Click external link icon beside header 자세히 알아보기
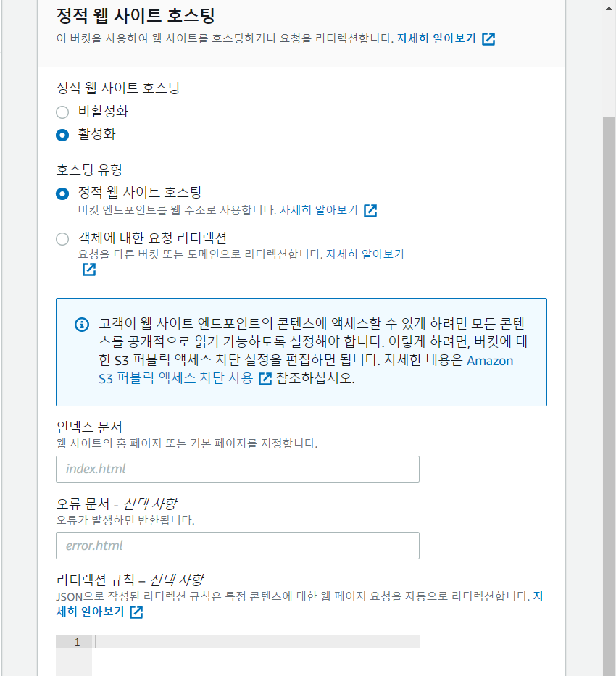The image size is (616, 676). [x=488, y=39]
